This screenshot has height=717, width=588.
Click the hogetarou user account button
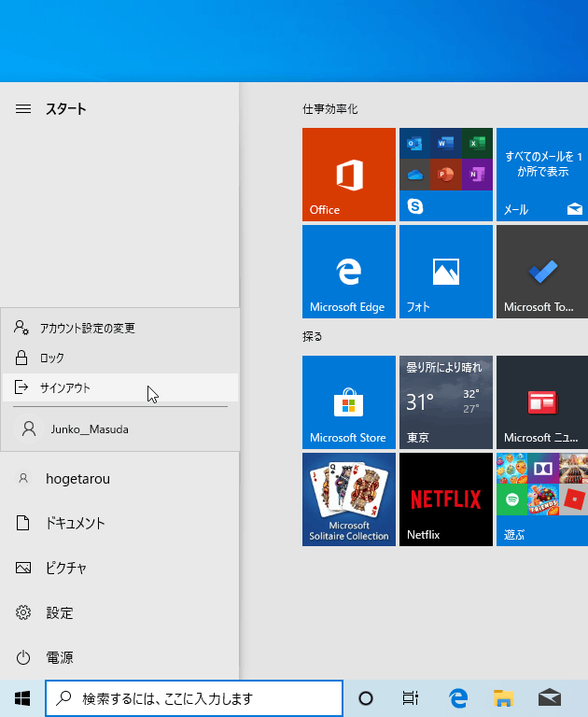[119, 478]
